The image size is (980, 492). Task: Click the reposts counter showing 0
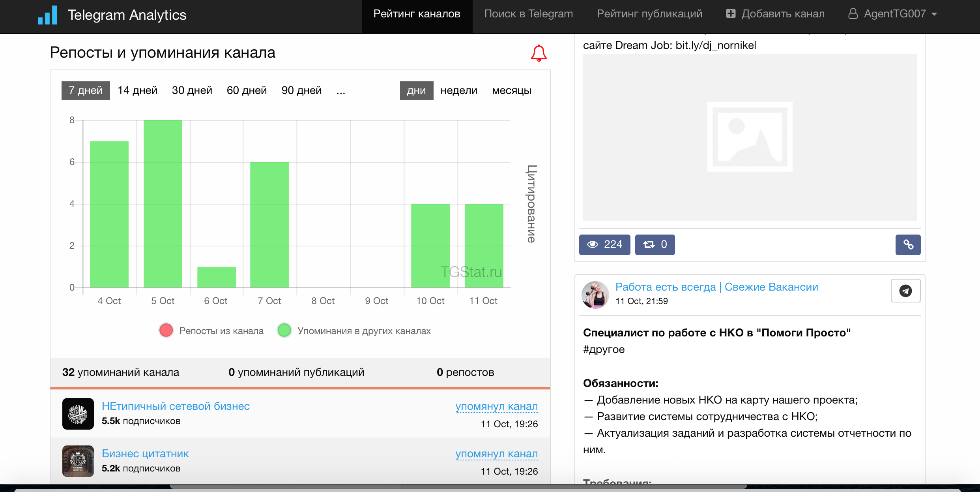tap(655, 245)
